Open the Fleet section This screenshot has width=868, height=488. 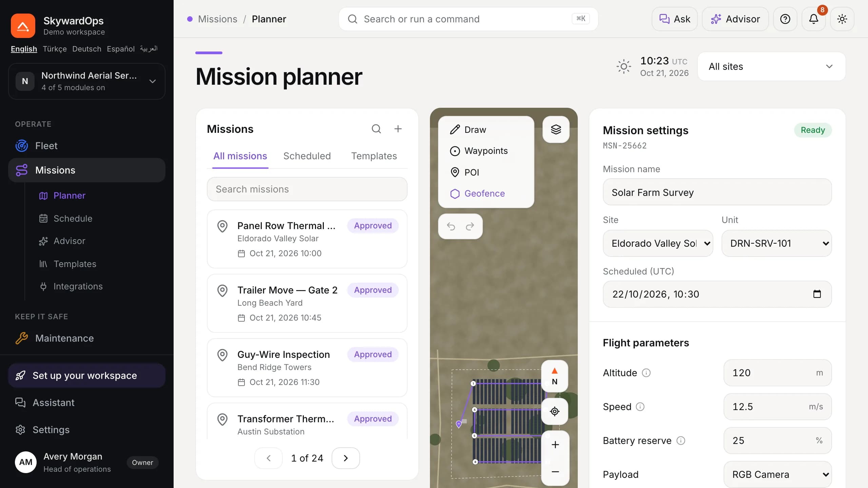[87, 146]
